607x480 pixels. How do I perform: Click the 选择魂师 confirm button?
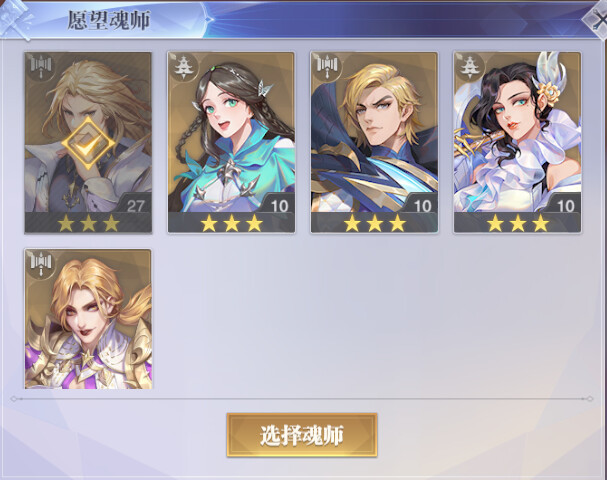(302, 435)
